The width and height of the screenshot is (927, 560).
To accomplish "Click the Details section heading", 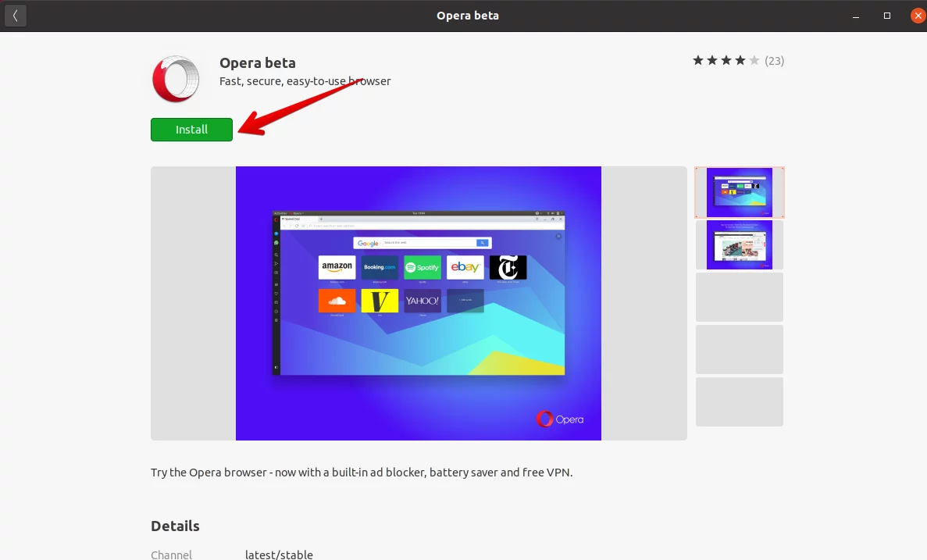I will click(175, 526).
